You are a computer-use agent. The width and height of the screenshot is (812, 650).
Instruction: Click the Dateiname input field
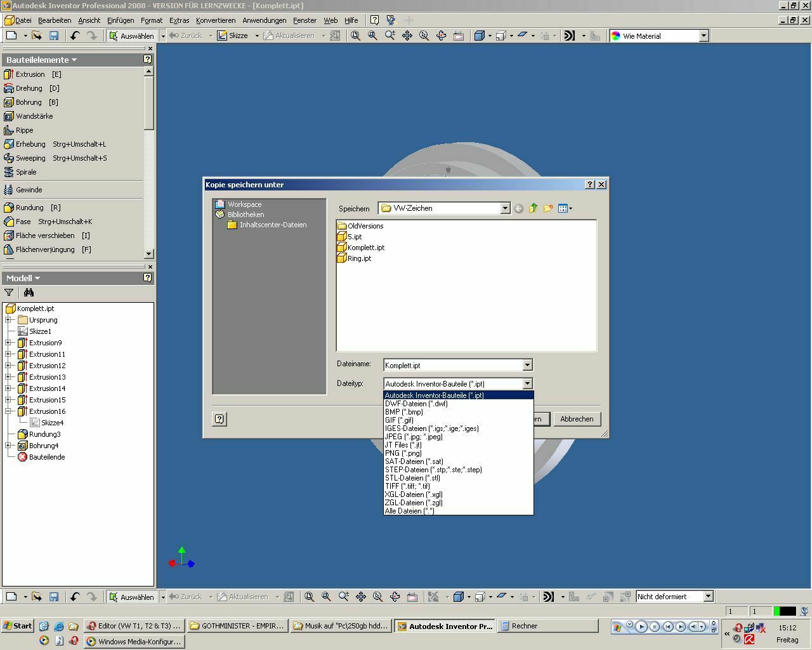452,365
